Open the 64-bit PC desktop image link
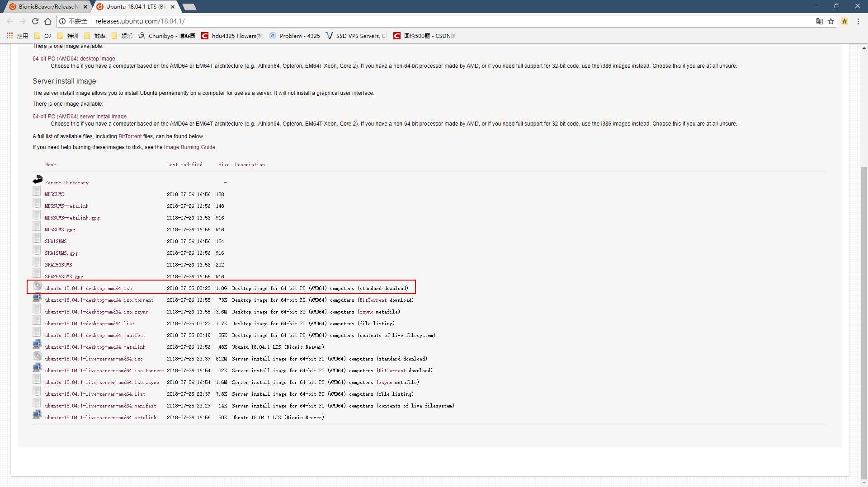The width and height of the screenshot is (868, 487). 74,59
